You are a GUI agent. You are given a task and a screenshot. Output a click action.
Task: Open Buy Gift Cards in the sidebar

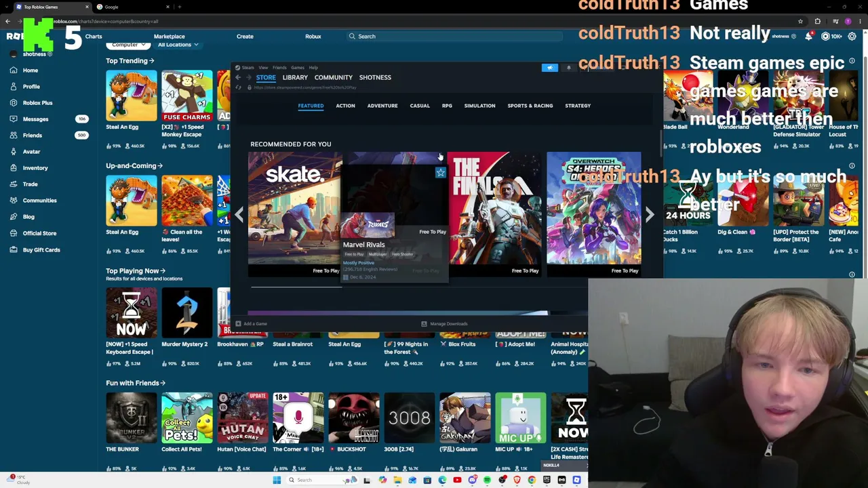point(41,249)
